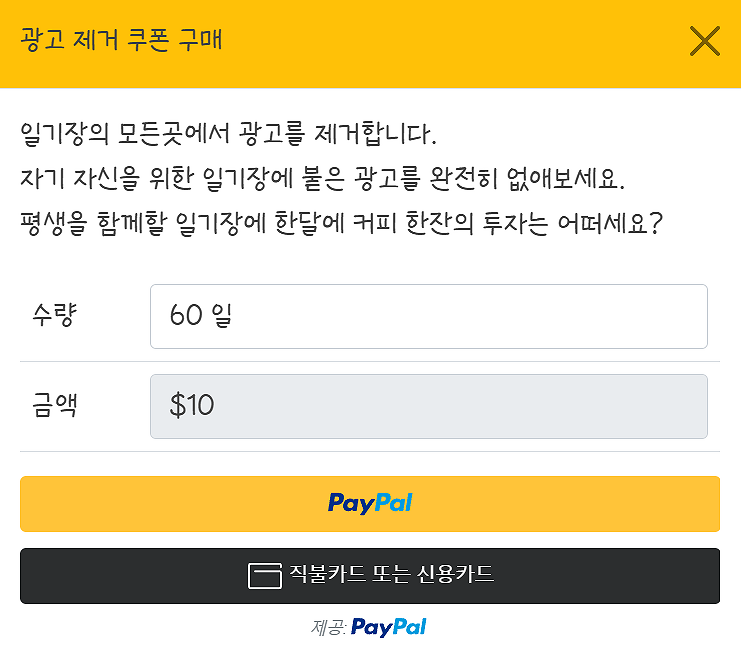Click the 수량 label
The image size is (741, 657).
pos(55,316)
